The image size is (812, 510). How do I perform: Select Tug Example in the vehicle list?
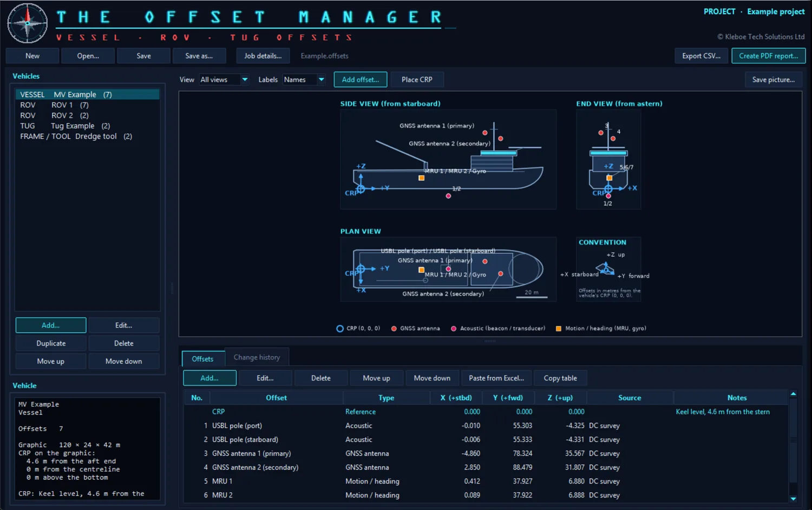[x=87, y=126]
